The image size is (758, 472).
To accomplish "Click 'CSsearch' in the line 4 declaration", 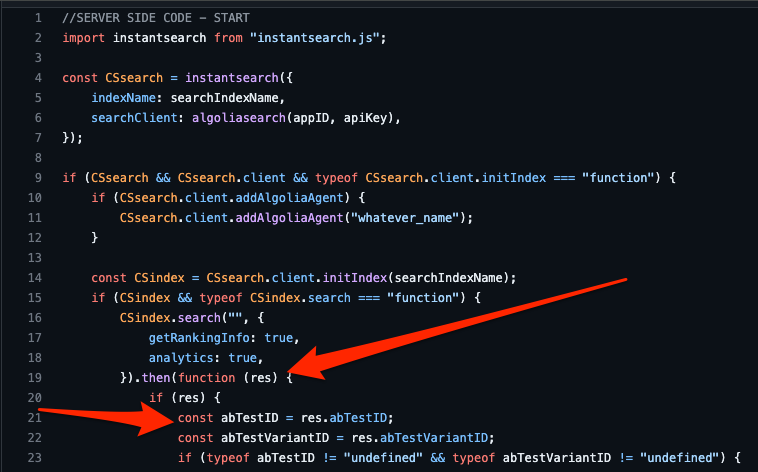I will (x=134, y=78).
